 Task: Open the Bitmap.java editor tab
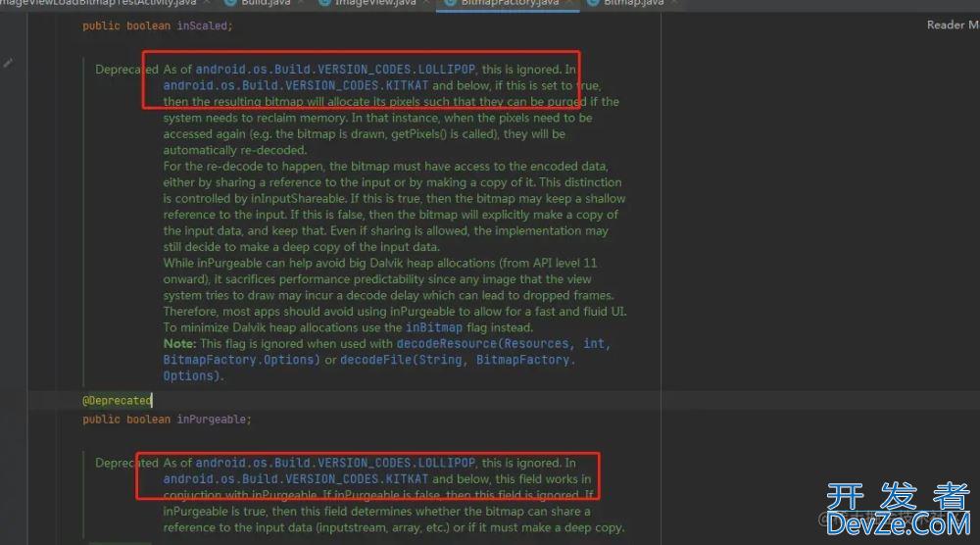click(x=632, y=3)
